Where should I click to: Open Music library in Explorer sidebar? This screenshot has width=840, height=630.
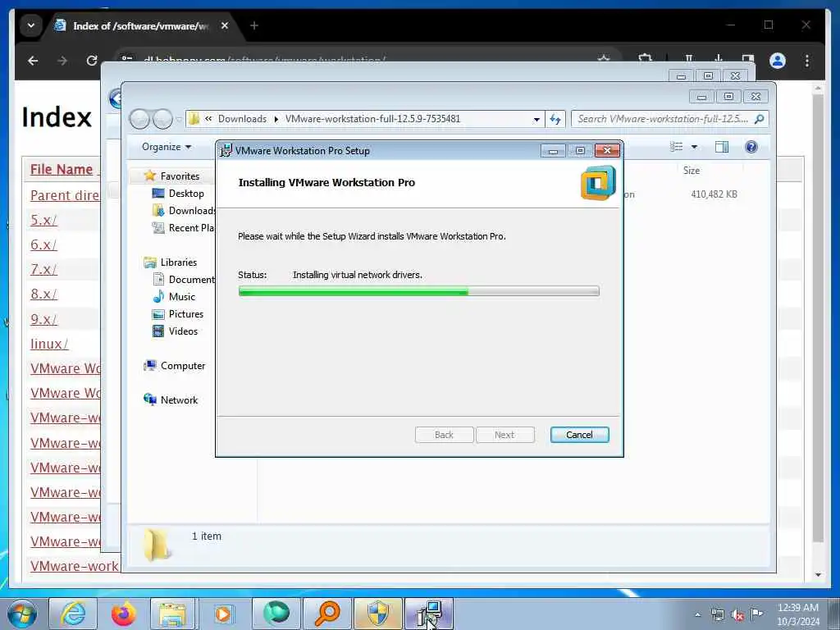click(x=181, y=296)
